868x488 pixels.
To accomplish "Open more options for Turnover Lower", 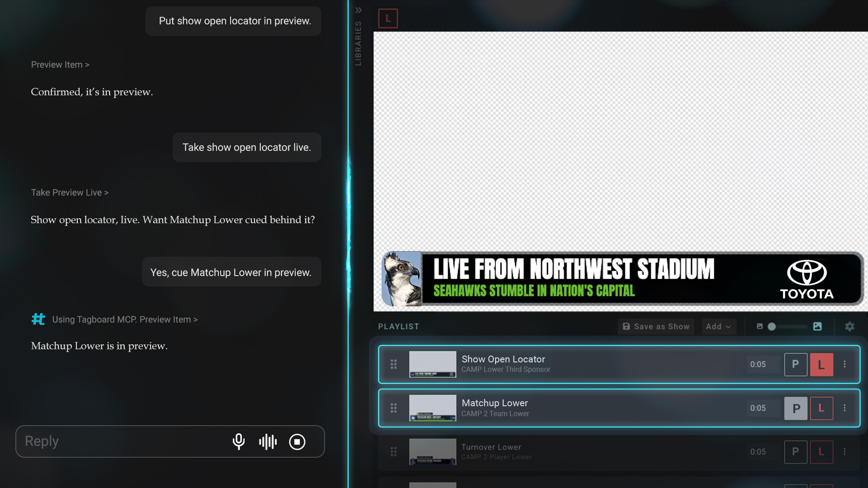I will click(844, 452).
